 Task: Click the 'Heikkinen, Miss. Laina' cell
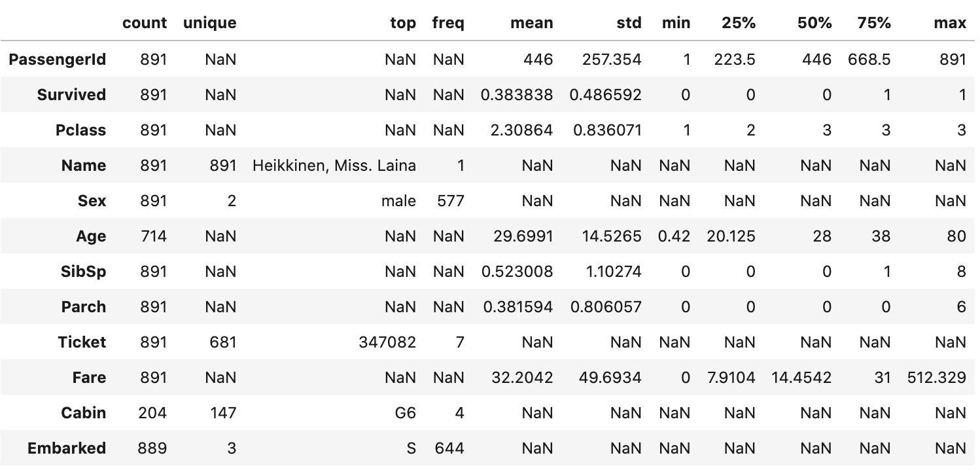(x=334, y=166)
